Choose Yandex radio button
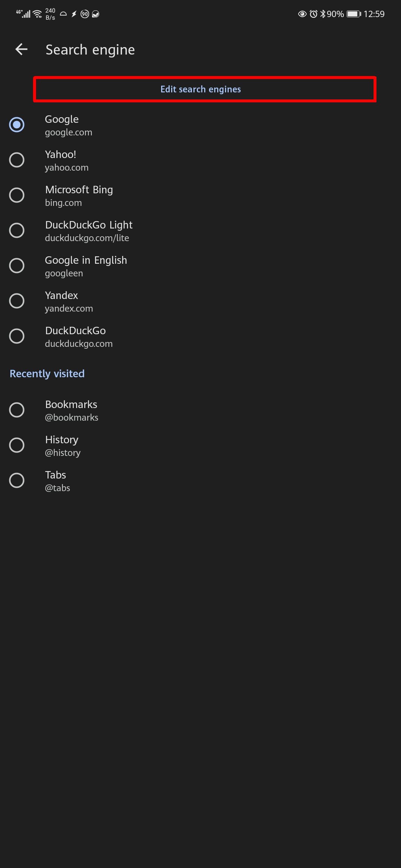The width and height of the screenshot is (401, 868). pos(17,301)
